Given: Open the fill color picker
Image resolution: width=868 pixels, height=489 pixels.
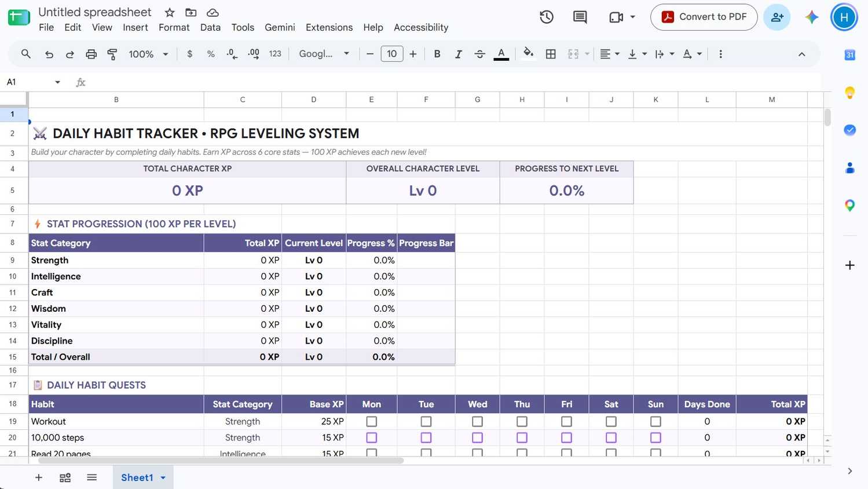Looking at the screenshot, I should pyautogui.click(x=528, y=54).
